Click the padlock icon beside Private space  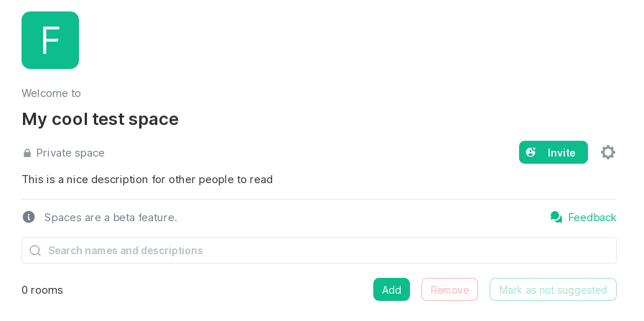click(x=27, y=153)
